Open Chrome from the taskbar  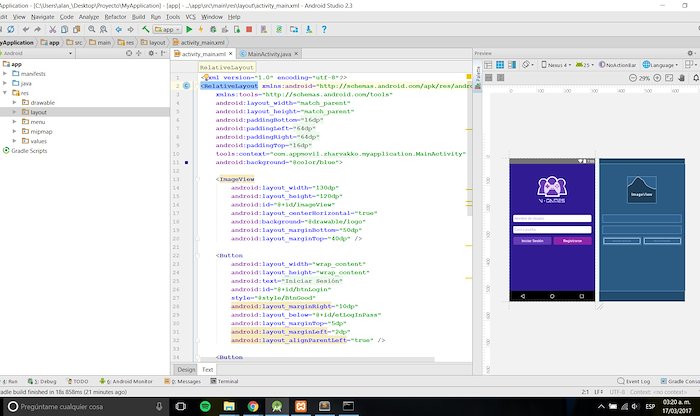(253, 406)
